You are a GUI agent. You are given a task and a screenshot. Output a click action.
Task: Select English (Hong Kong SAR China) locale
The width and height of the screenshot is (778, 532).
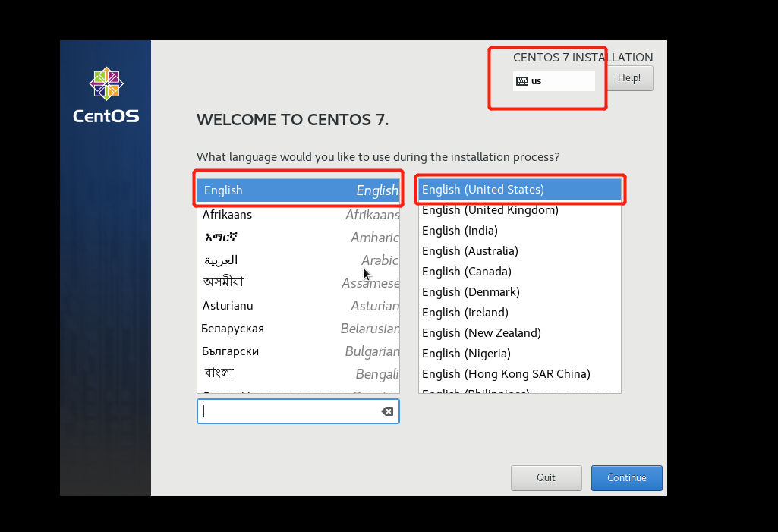[519, 374]
